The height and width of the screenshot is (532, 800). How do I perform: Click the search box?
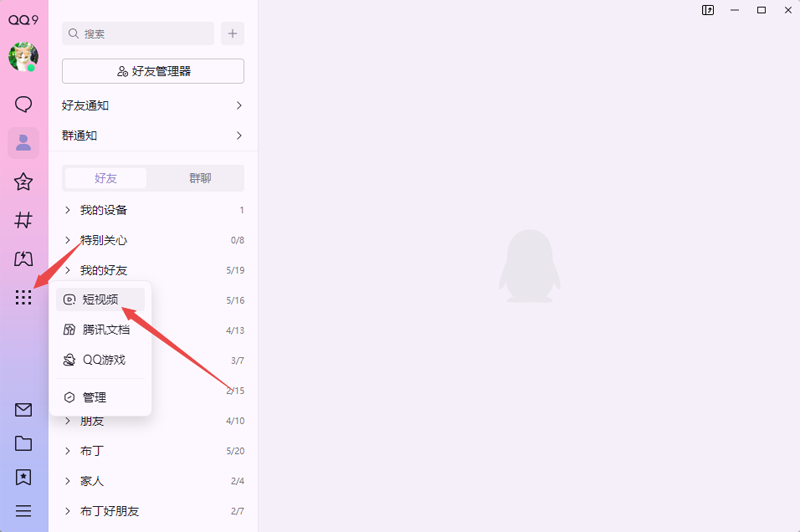[x=138, y=34]
